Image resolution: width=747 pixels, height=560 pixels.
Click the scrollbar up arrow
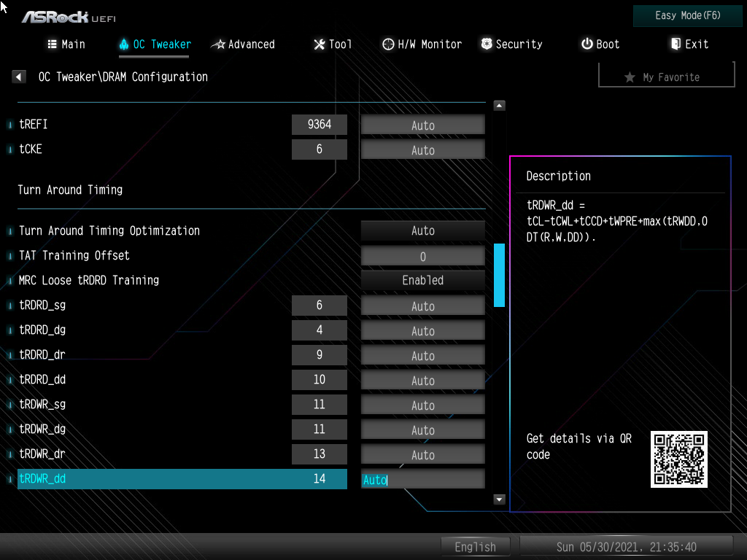499,106
